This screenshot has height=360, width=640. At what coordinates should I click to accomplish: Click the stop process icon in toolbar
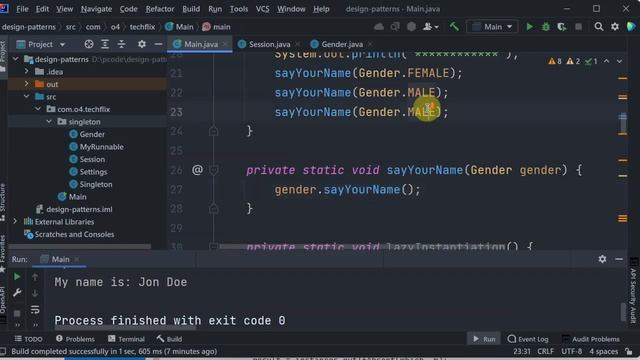tap(578, 27)
